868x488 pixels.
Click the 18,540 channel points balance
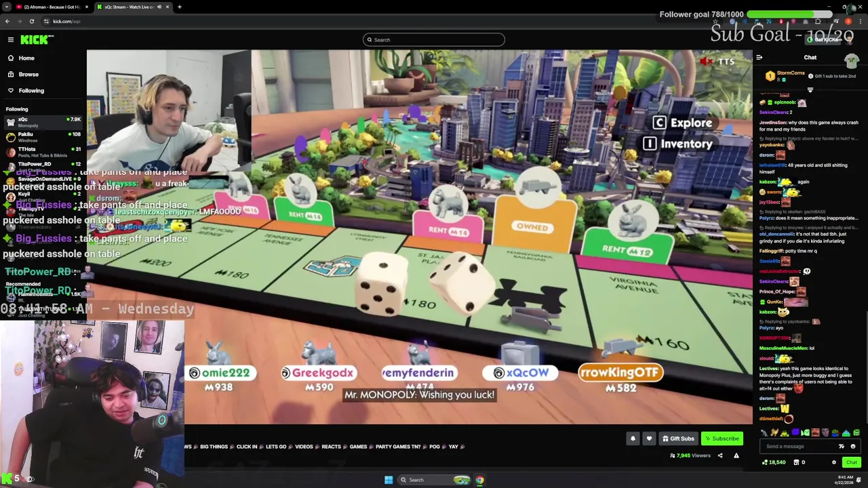[x=774, y=462]
